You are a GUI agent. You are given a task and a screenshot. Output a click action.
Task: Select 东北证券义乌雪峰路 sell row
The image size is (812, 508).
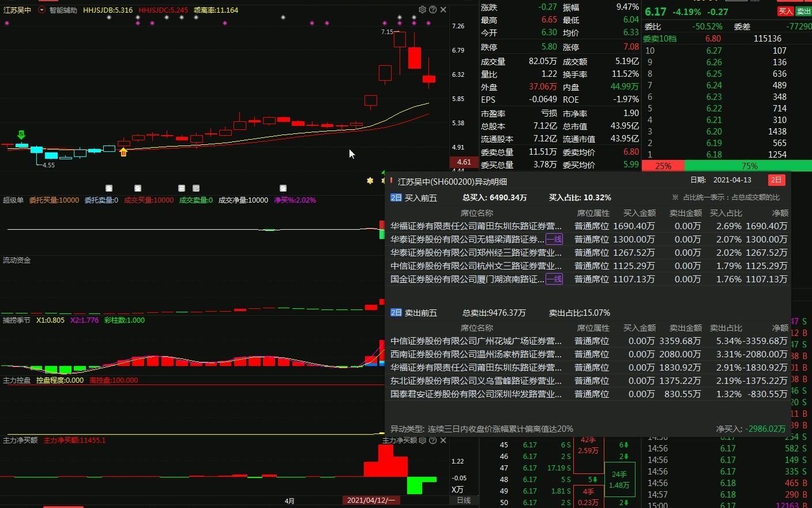[x=589, y=380]
